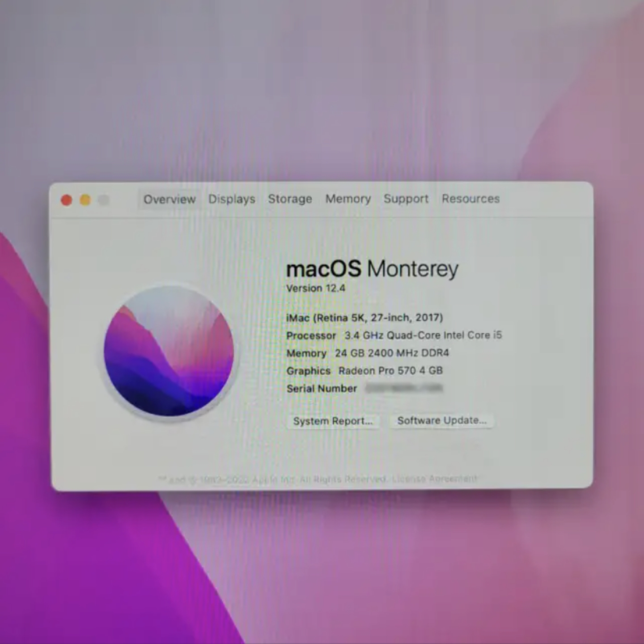644x644 pixels.
Task: Select the Memory tab
Action: click(348, 199)
